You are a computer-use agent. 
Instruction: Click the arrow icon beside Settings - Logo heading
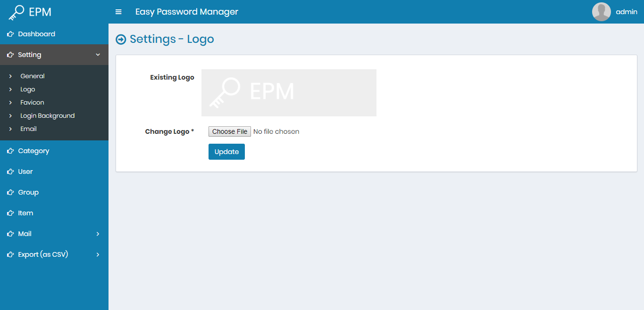pos(122,39)
